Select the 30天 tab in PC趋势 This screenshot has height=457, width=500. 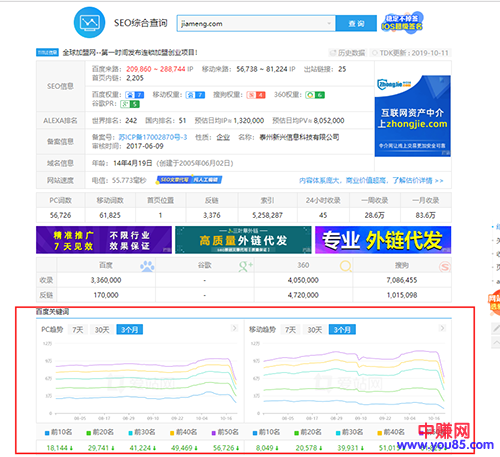[x=102, y=330]
